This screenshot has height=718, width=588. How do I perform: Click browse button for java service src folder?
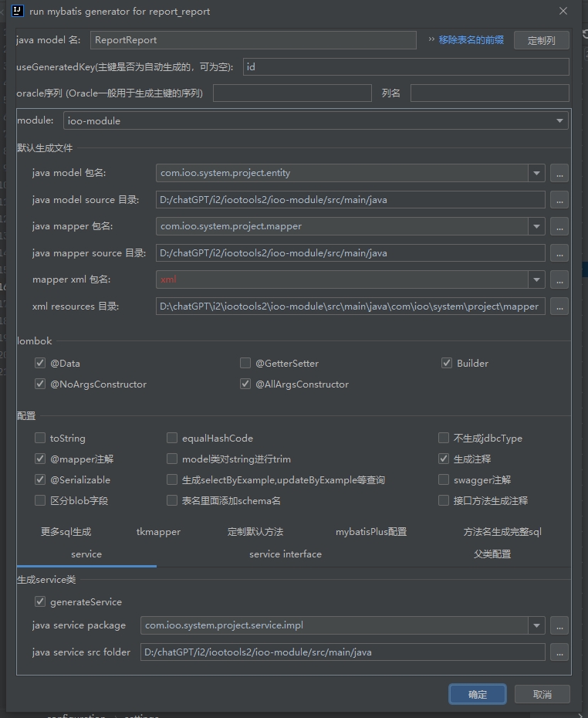pyautogui.click(x=559, y=652)
